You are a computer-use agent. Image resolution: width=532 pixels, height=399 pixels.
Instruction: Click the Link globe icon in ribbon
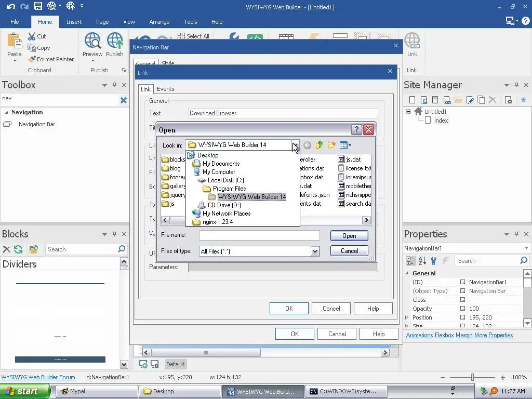[x=412, y=41]
